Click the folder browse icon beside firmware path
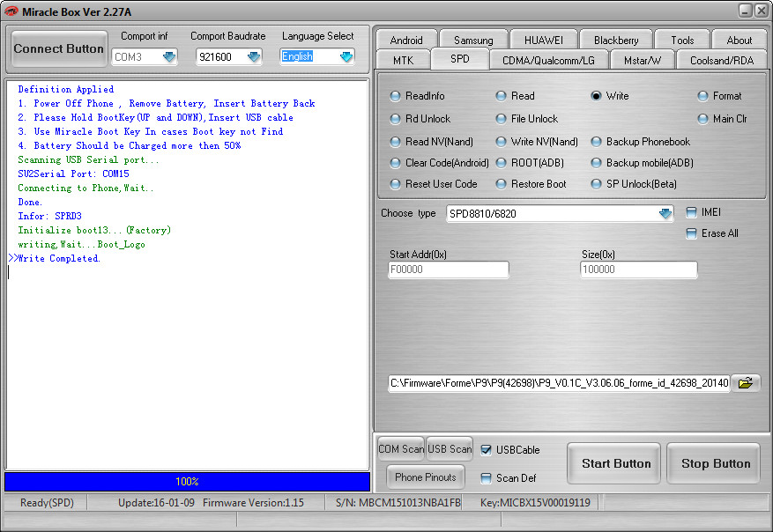This screenshot has width=773, height=532. tap(746, 383)
